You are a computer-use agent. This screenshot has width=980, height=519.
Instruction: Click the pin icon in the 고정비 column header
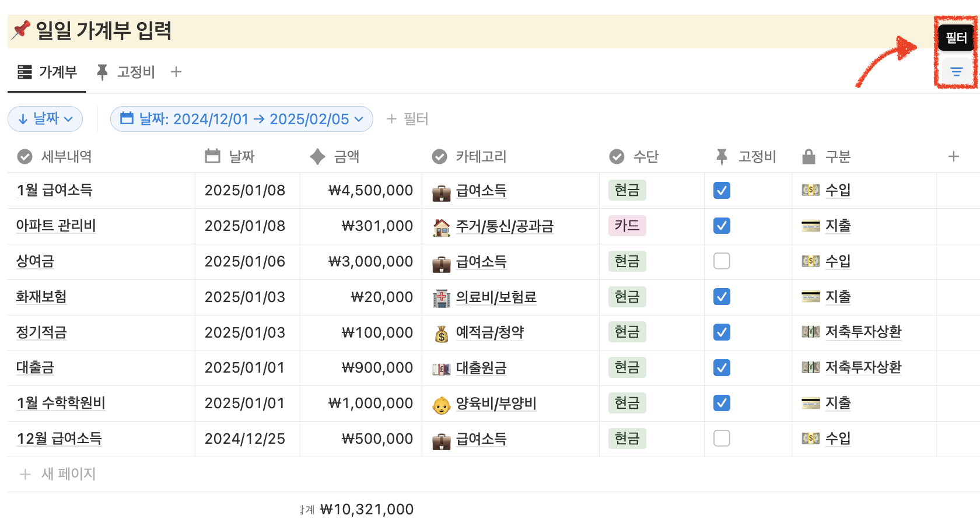722,156
